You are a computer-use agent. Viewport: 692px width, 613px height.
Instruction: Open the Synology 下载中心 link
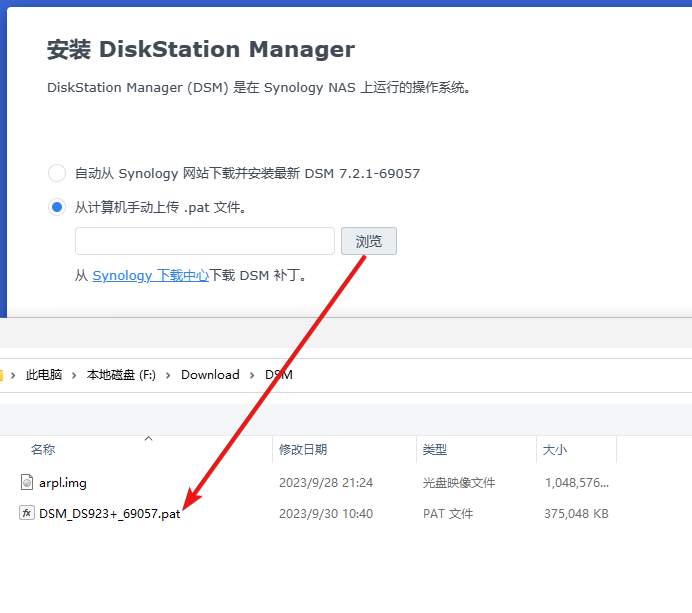(150, 275)
